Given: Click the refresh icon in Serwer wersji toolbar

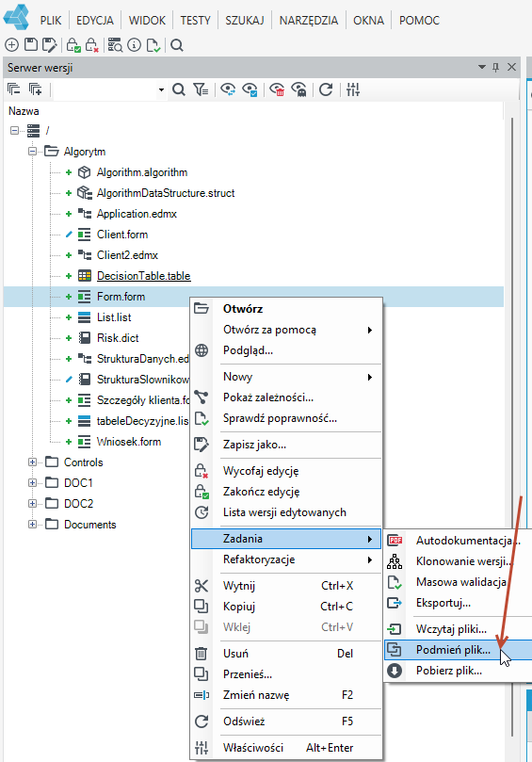Looking at the screenshot, I should click(326, 89).
